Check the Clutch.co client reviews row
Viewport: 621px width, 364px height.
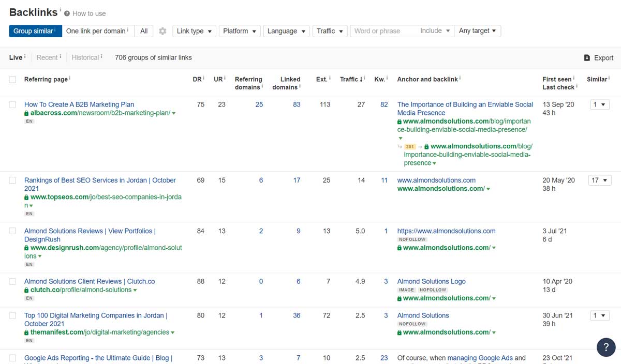(12, 282)
